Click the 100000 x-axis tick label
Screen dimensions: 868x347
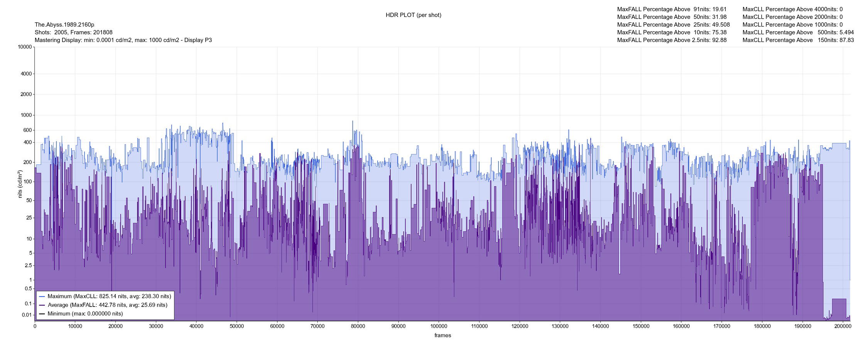439,326
